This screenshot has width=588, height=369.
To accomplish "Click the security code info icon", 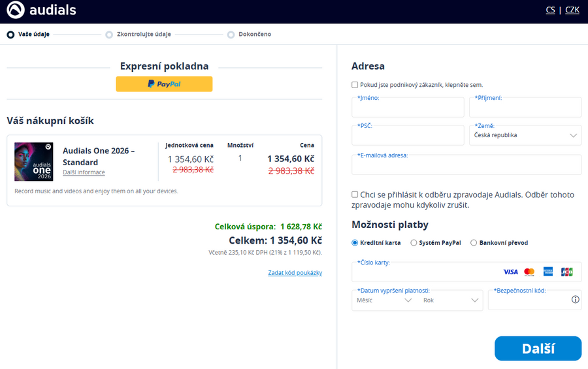I will [575, 300].
